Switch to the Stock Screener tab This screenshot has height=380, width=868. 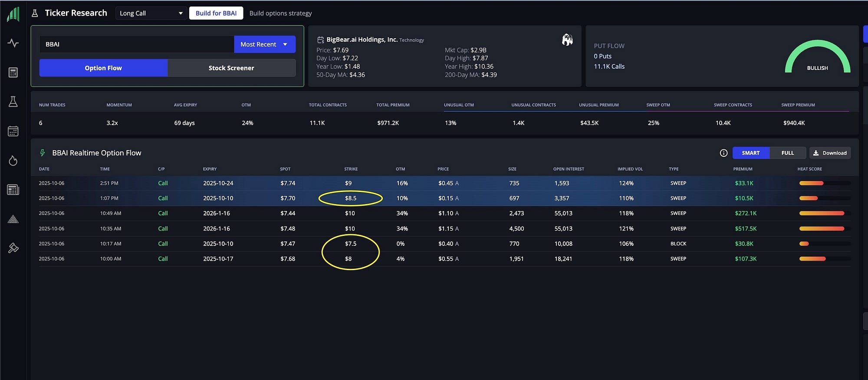[231, 68]
